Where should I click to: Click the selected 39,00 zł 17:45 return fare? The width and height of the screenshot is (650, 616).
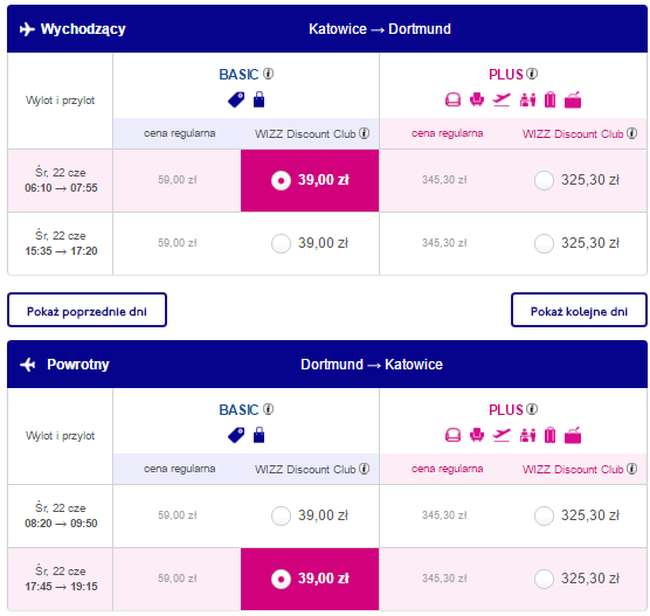(x=310, y=579)
